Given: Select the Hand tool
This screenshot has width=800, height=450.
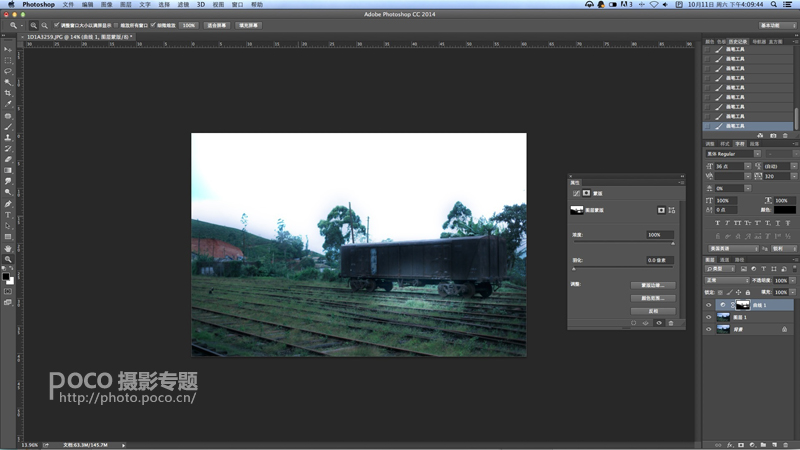Looking at the screenshot, I should [8, 248].
